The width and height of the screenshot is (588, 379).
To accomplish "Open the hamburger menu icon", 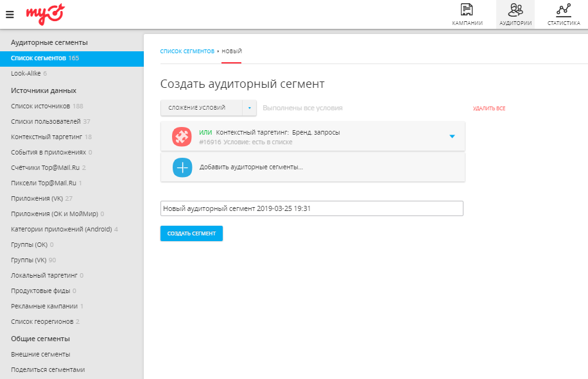I will (x=9, y=14).
